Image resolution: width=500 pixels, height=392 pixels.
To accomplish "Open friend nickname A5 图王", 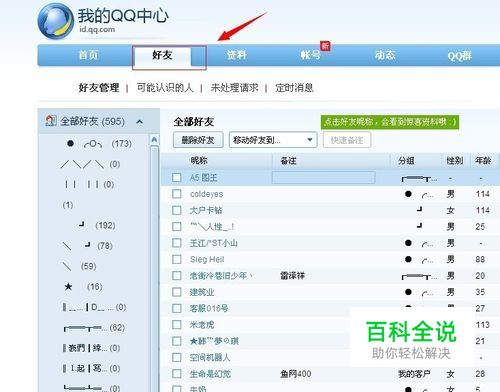I will (203, 178).
